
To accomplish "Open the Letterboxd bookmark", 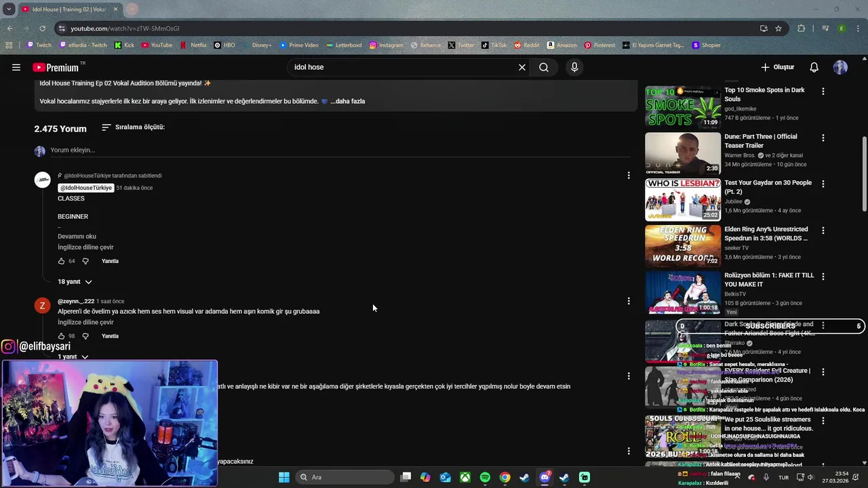I will tap(344, 45).
